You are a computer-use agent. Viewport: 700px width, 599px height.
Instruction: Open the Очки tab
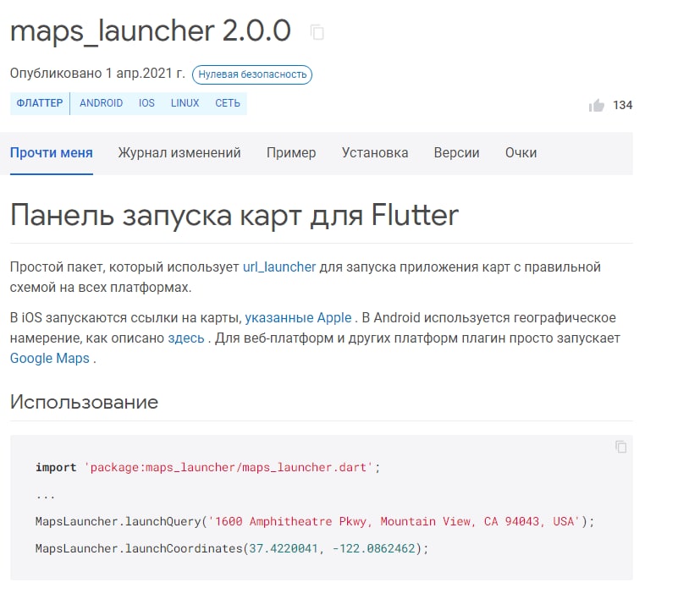coord(521,153)
